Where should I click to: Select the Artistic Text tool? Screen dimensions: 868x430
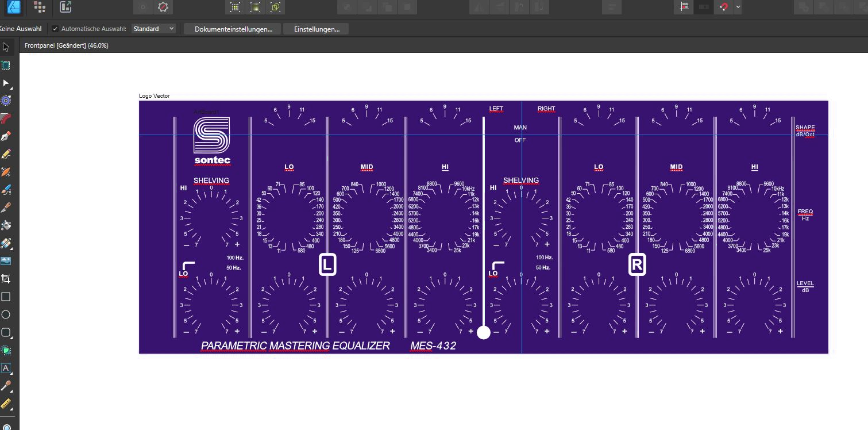tap(6, 368)
